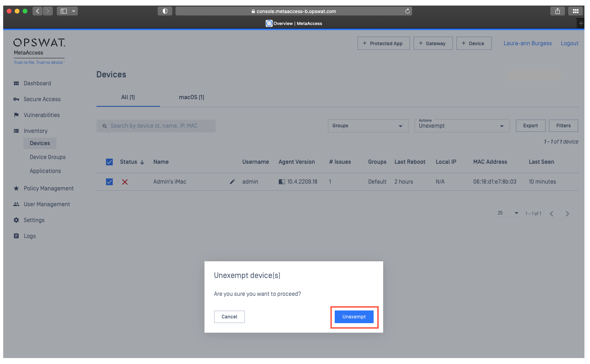
Task: Uncheck the Admin's iMac row checkbox
Action: click(110, 182)
